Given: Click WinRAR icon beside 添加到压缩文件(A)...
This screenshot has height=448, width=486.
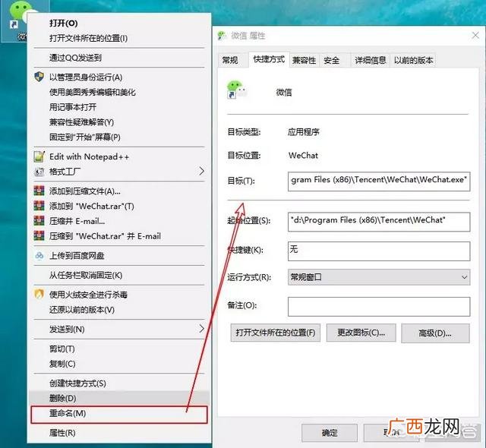Looking at the screenshot, I should 39,191.
